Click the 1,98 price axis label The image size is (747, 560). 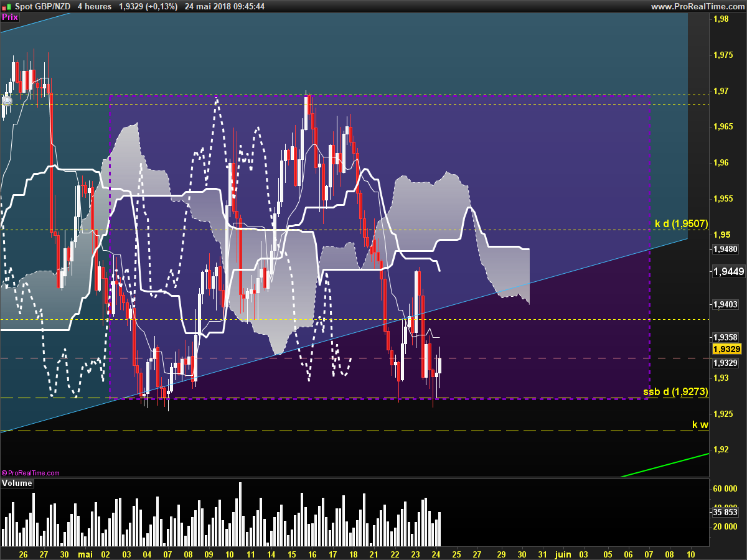pyautogui.click(x=720, y=19)
